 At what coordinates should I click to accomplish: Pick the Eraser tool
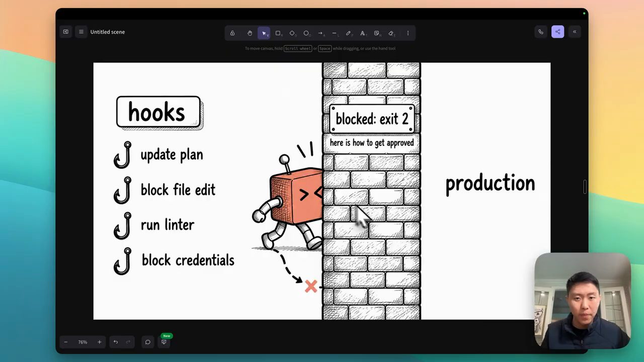click(391, 33)
